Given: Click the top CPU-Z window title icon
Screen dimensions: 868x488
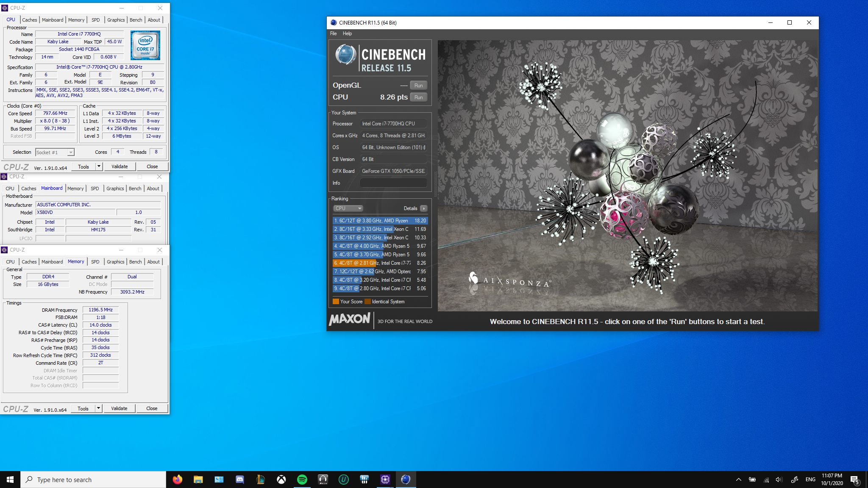Looking at the screenshot, I should pyautogui.click(x=5, y=8).
